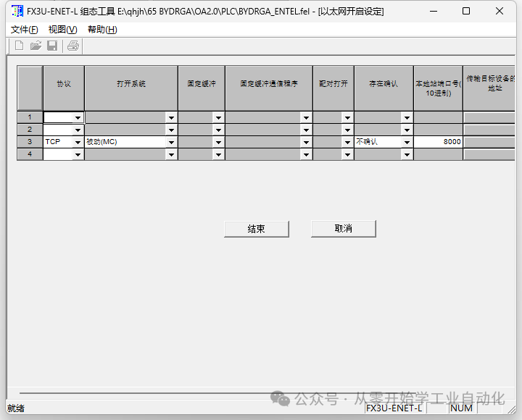Open row 3 pairing open dropdown
This screenshot has width=522, height=420.
click(x=347, y=143)
